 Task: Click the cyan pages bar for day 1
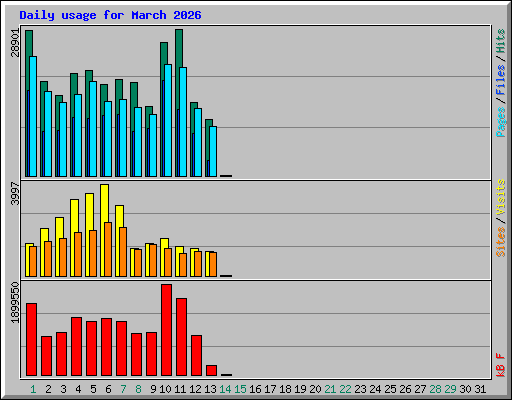click(33, 116)
